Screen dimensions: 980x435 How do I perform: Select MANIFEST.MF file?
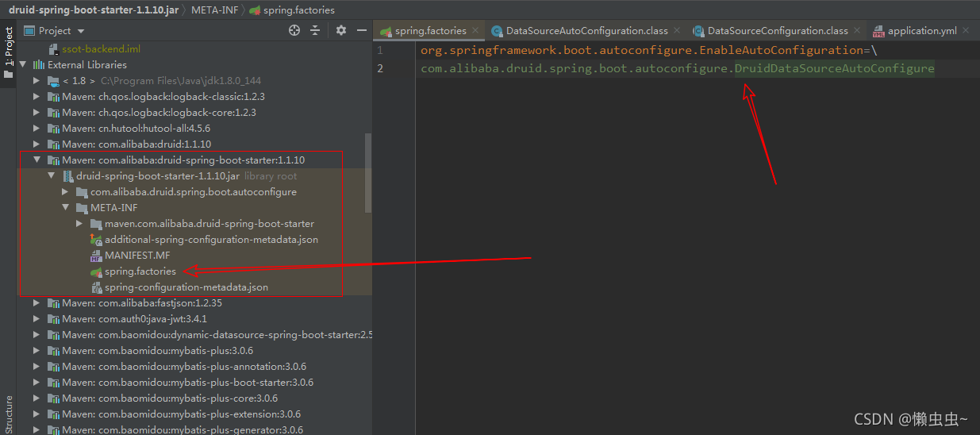[137, 256]
